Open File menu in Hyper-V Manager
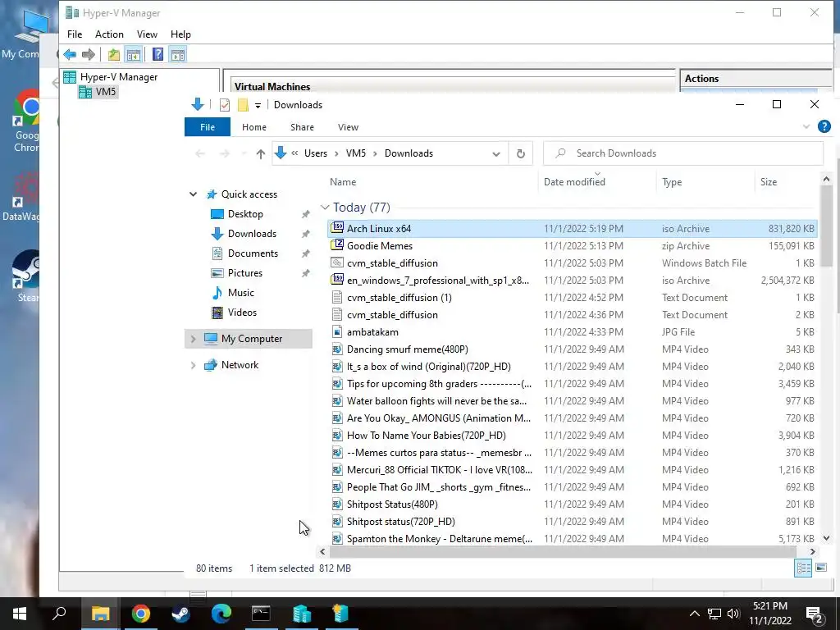The width and height of the screenshot is (840, 630). point(75,34)
